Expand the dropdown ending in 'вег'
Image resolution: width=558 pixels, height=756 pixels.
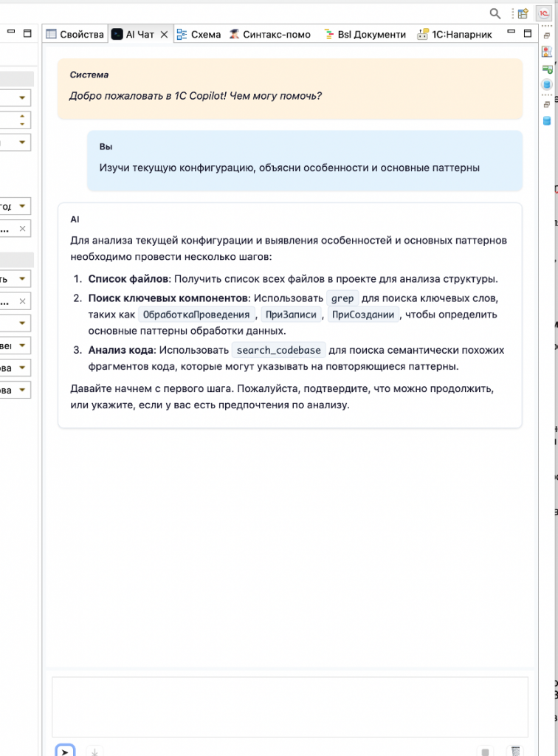point(22,346)
